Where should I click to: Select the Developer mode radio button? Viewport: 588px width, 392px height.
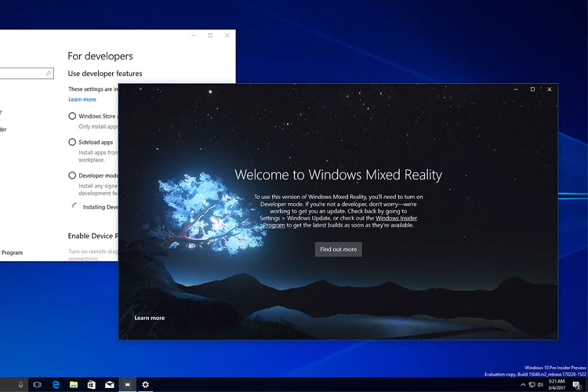pyautogui.click(x=72, y=175)
